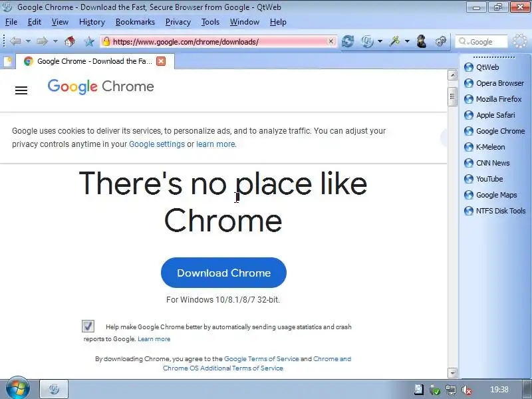Expand the magic wand dropdown arrow
The height and width of the screenshot is (399, 532).
point(407,41)
